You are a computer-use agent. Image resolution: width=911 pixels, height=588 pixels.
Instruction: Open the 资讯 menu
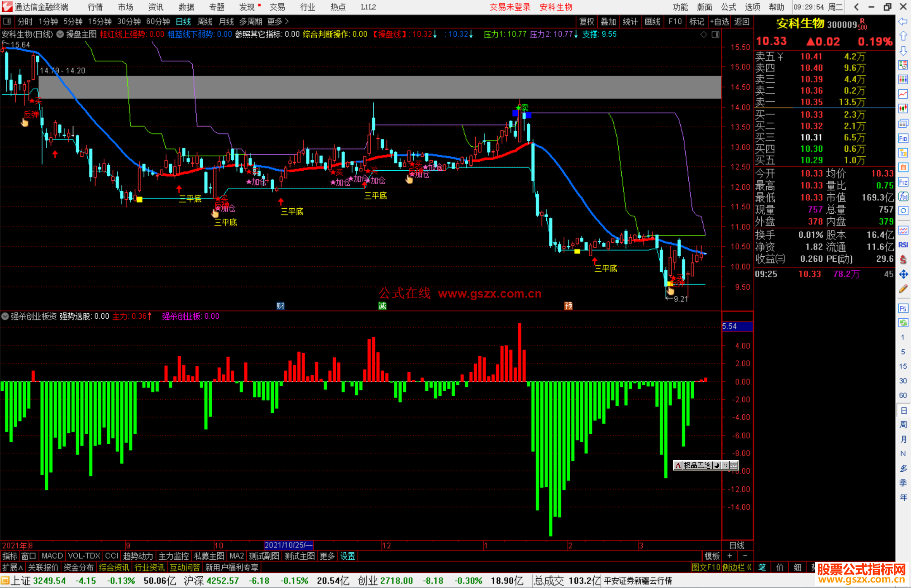[x=156, y=7]
